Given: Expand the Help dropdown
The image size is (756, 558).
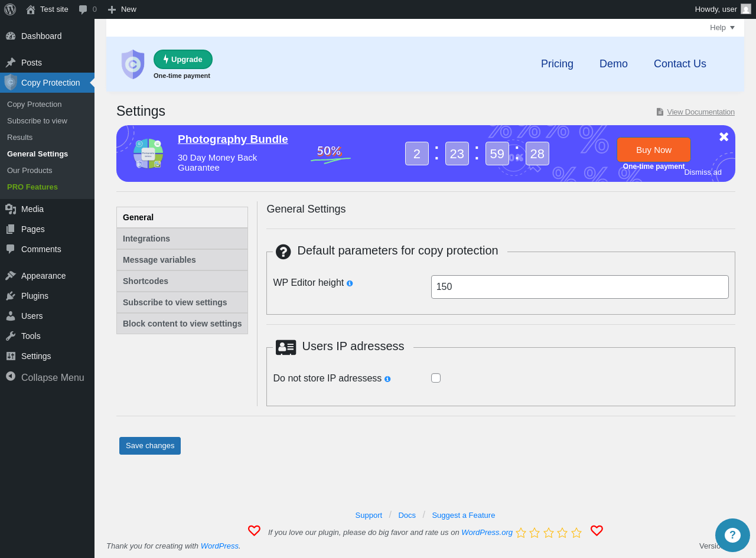Looking at the screenshot, I should coord(722,28).
